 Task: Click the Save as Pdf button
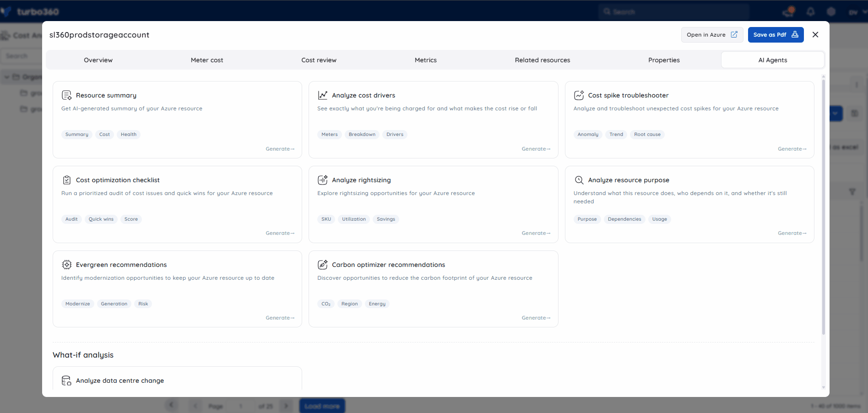[776, 35]
